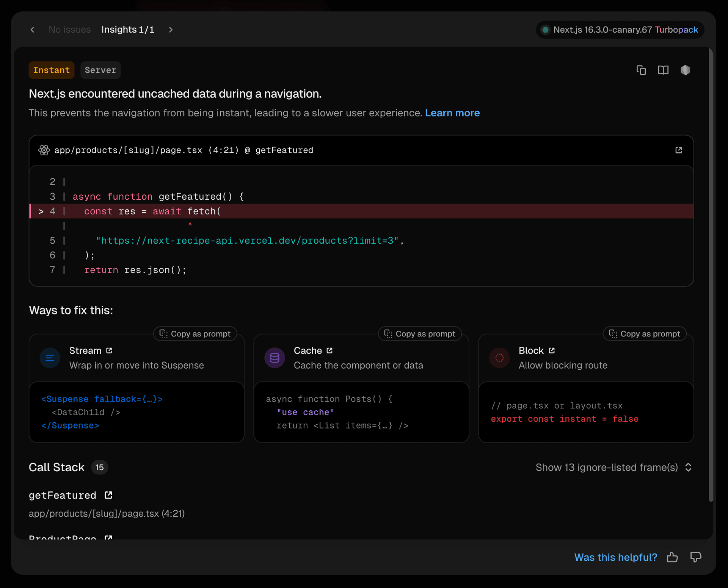The width and height of the screenshot is (728, 588).
Task: Click the uncached data error heading
Action: tap(175, 94)
